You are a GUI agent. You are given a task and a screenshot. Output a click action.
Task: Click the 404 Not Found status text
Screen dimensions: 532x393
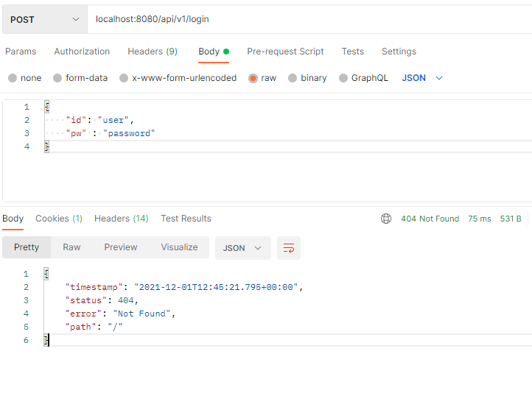click(430, 219)
